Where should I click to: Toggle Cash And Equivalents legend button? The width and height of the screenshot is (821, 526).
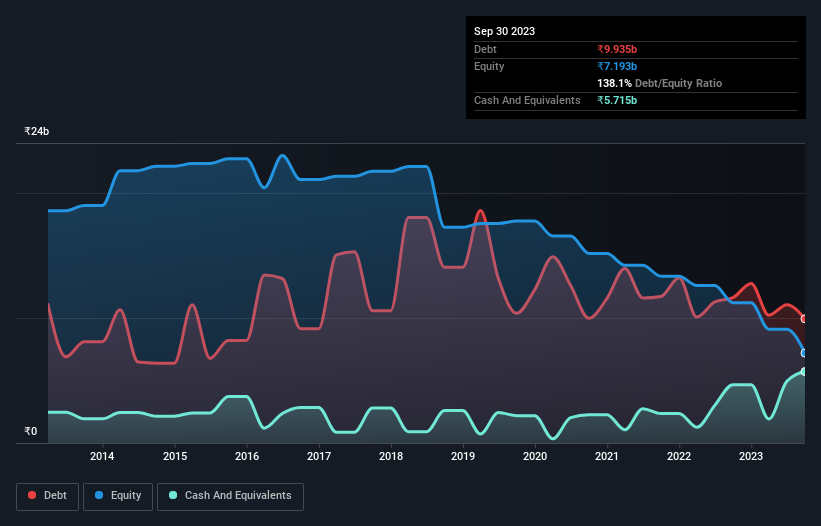230,496
